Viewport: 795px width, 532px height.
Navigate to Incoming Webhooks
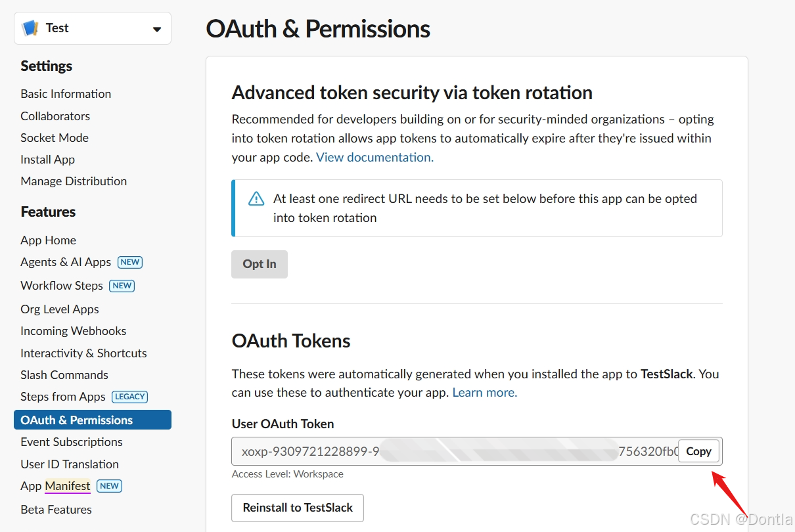(x=73, y=331)
